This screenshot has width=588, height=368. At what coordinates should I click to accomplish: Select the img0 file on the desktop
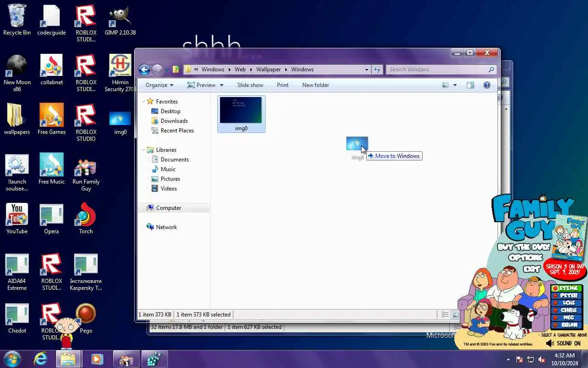click(x=120, y=123)
